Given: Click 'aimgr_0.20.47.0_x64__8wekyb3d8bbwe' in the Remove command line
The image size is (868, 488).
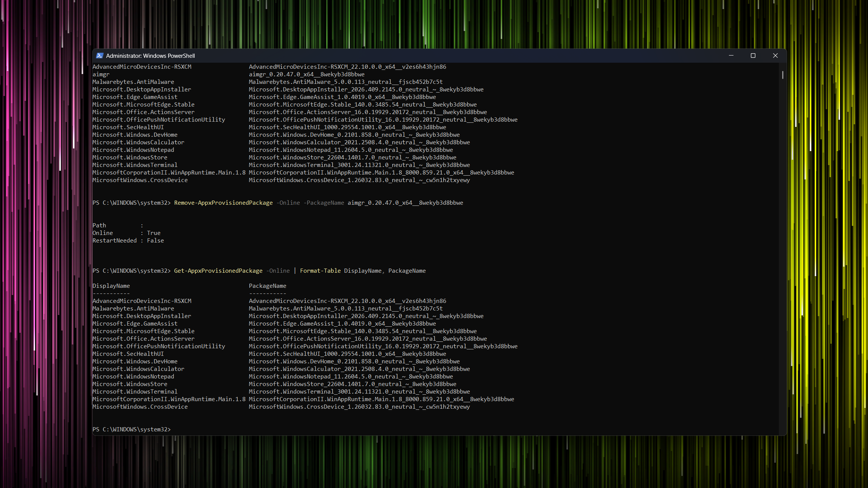Looking at the screenshot, I should [x=405, y=203].
